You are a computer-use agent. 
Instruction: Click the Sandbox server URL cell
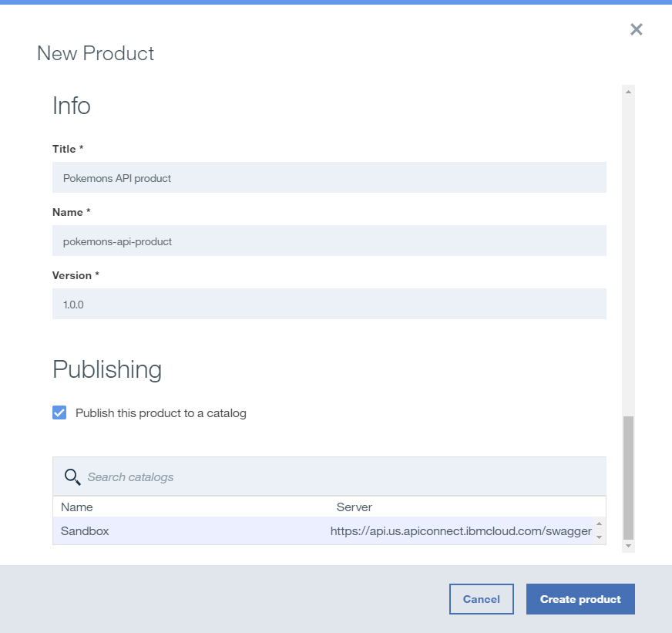(460, 531)
